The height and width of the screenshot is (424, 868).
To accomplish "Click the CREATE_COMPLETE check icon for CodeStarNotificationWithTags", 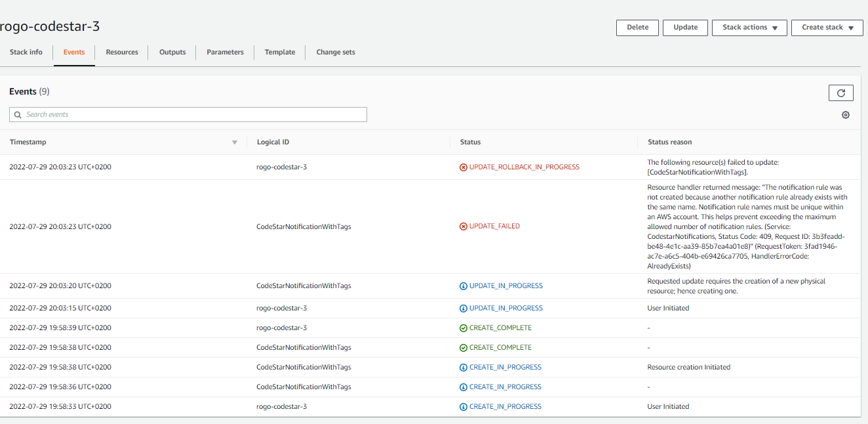I will 464,347.
